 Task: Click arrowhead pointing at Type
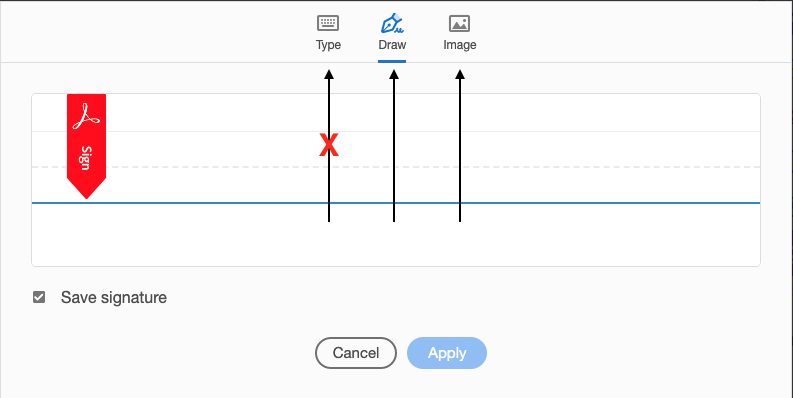click(329, 74)
